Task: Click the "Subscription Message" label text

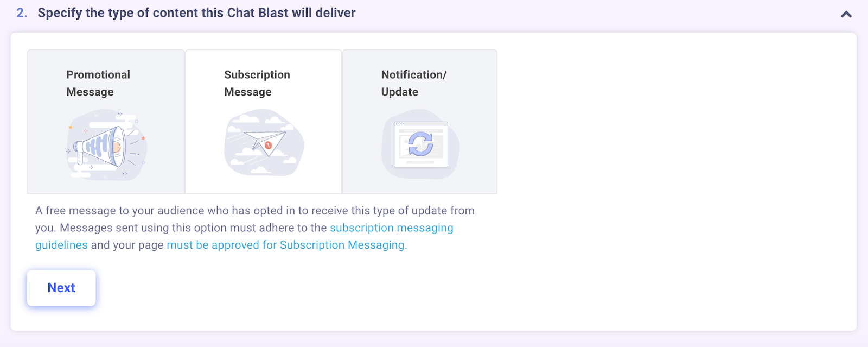Action: pyautogui.click(x=257, y=83)
